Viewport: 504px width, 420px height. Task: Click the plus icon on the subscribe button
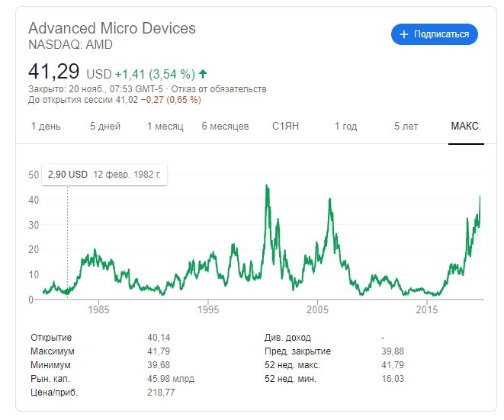[x=404, y=34]
